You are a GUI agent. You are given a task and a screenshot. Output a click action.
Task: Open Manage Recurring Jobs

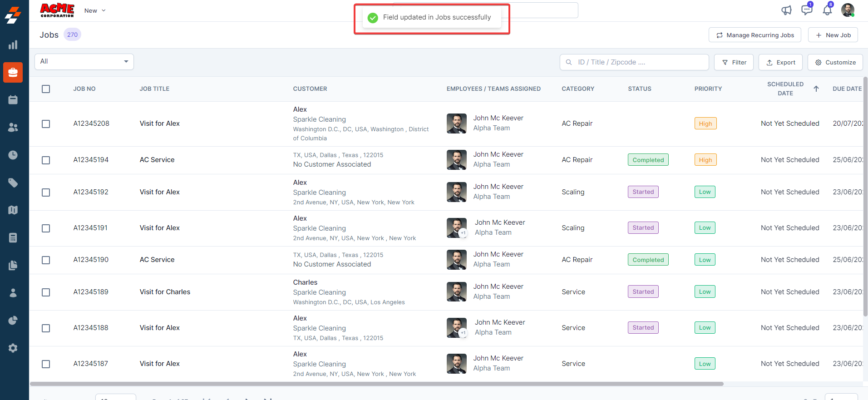[x=755, y=35]
